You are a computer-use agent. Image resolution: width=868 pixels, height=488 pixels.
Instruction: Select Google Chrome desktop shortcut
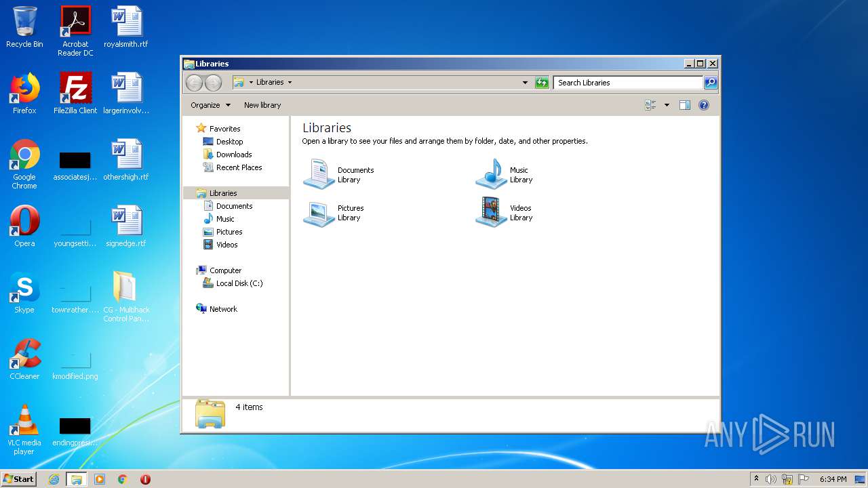coord(24,164)
